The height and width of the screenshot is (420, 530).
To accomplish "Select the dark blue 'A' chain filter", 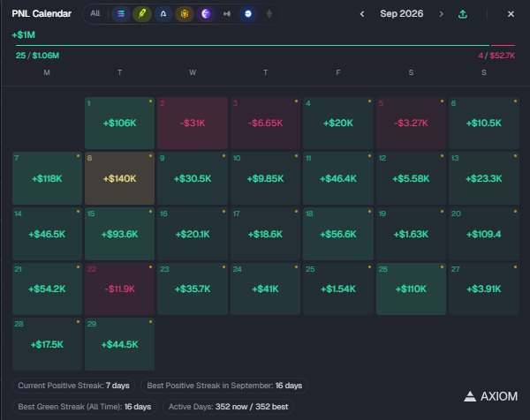I will [163, 14].
